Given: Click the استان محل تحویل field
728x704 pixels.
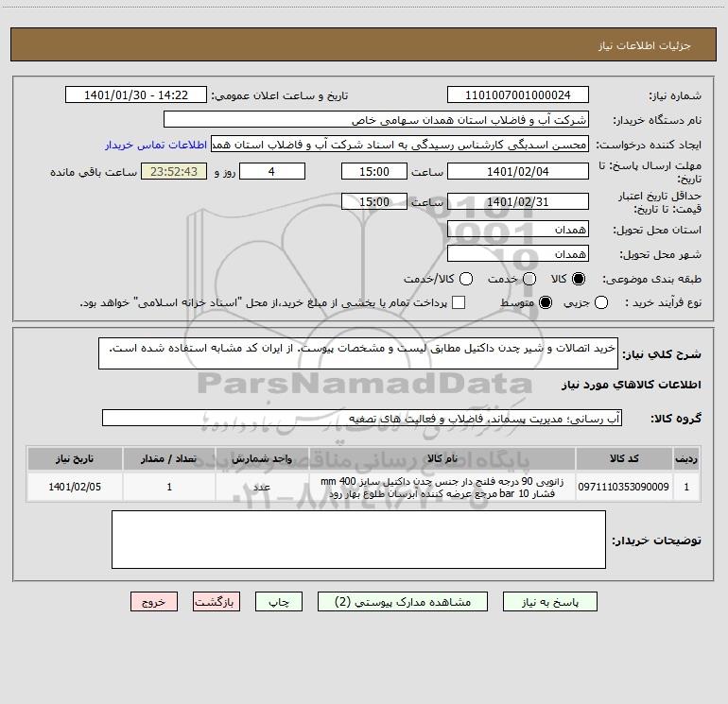Looking at the screenshot, I should pos(518,230).
